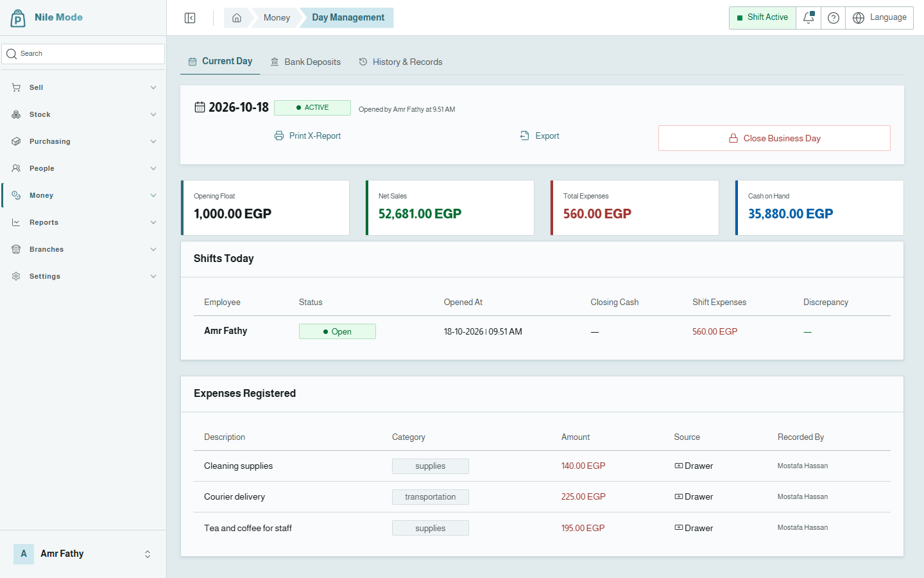Focus the sidebar Search field

tap(83, 54)
